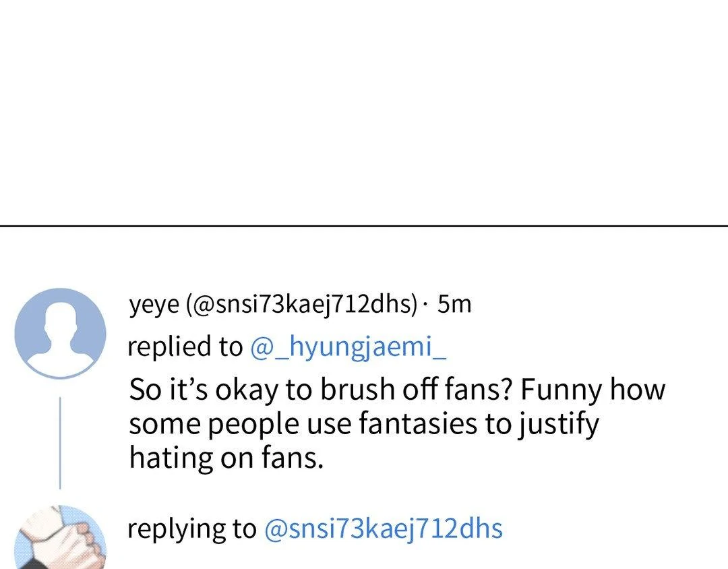Click the "5m" timestamp
Screen dimensions: 728x569
tap(454, 305)
